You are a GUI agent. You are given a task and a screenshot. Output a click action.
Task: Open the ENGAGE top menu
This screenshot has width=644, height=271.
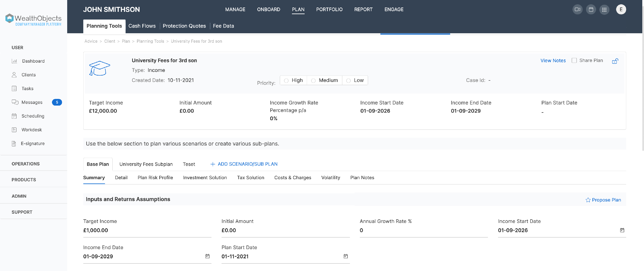394,9
